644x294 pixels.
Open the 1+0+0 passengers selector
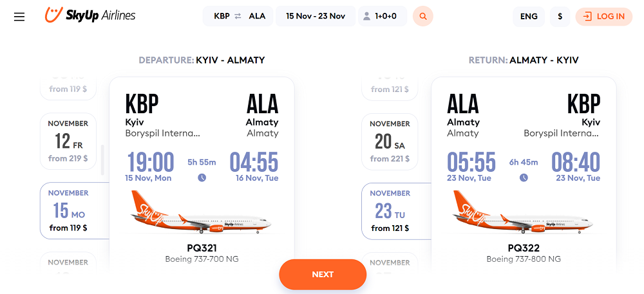coord(383,16)
